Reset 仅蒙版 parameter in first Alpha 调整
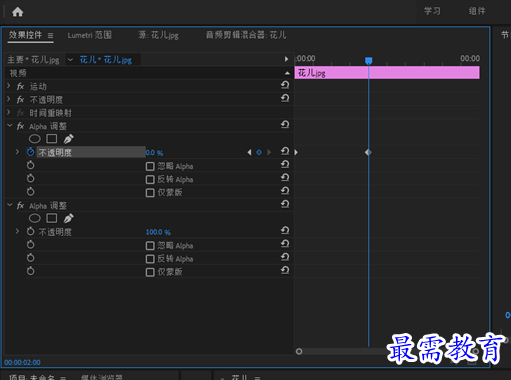Screen dimensions: 511x380 click(x=285, y=191)
